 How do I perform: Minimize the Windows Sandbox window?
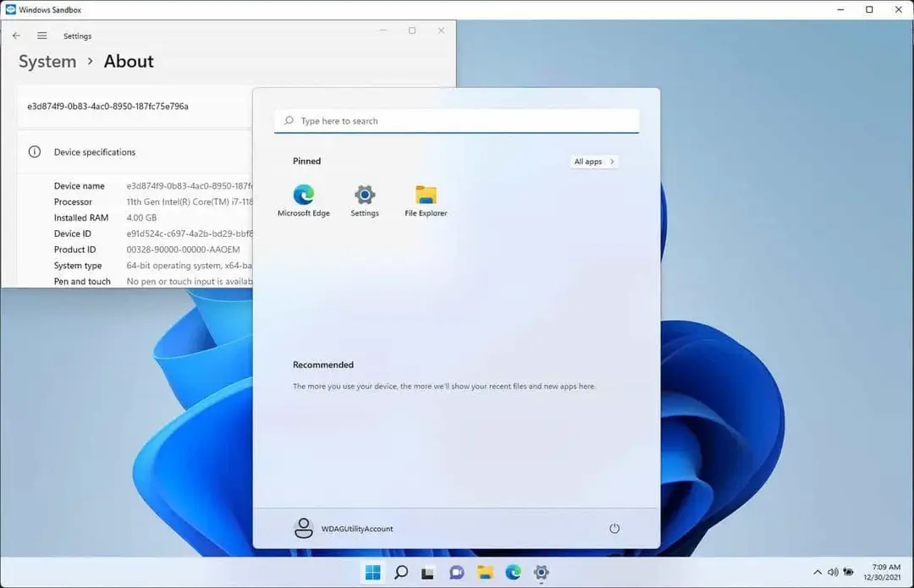click(x=840, y=9)
